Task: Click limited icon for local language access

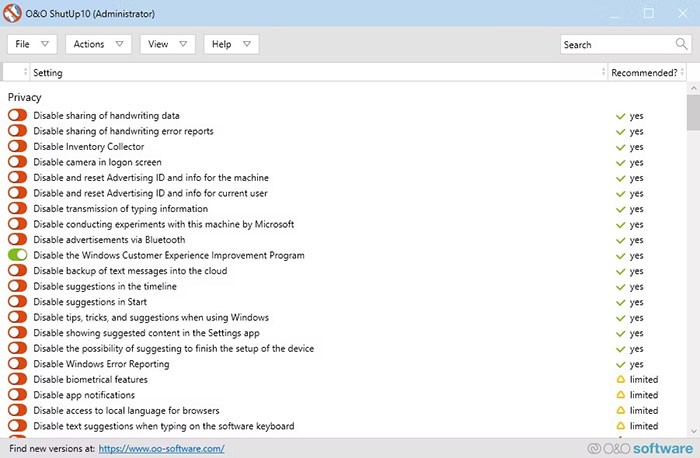Action: (x=621, y=411)
